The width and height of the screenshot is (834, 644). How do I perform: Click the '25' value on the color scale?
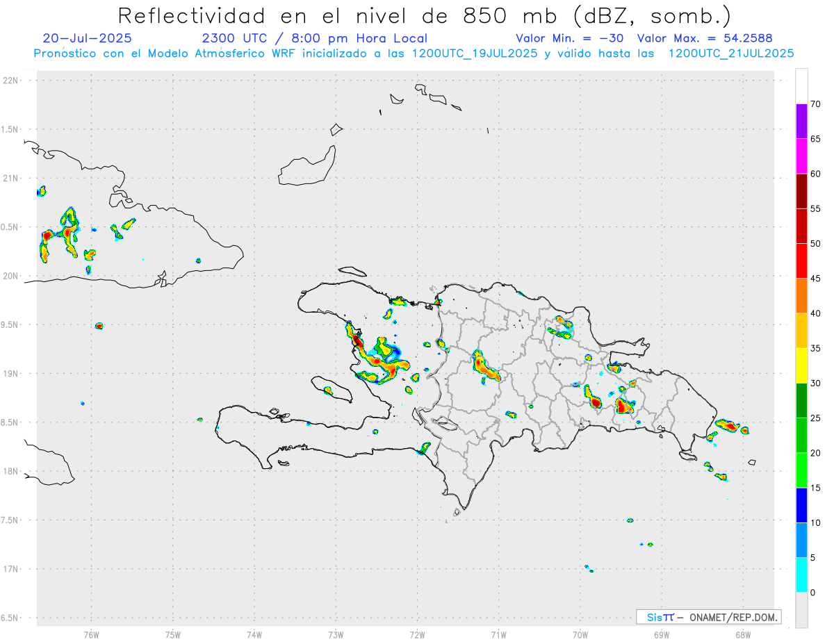815,418
